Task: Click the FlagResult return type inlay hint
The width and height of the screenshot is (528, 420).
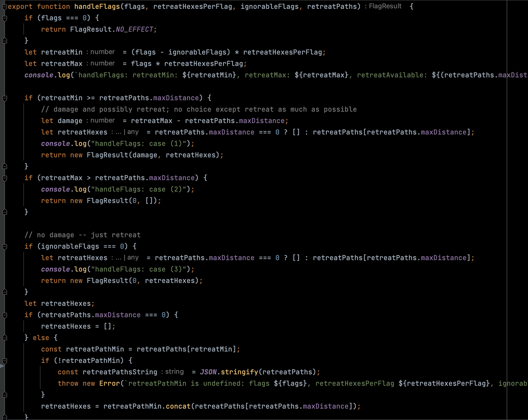Action: click(385, 6)
